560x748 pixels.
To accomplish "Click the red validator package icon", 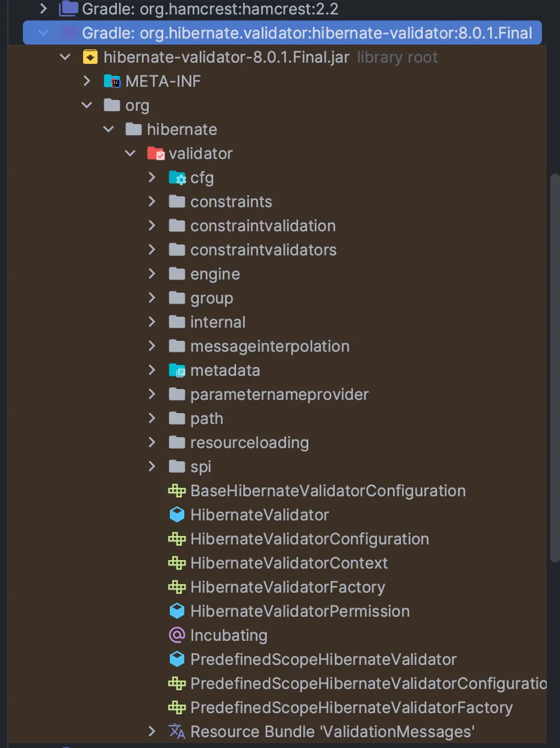I will [x=155, y=154].
